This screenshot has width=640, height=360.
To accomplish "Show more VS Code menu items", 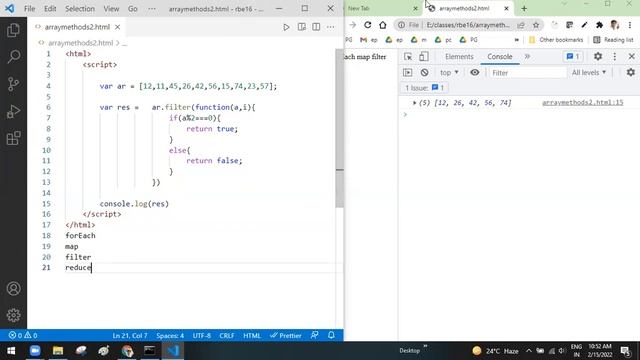I will pyautogui.click(x=152, y=9).
